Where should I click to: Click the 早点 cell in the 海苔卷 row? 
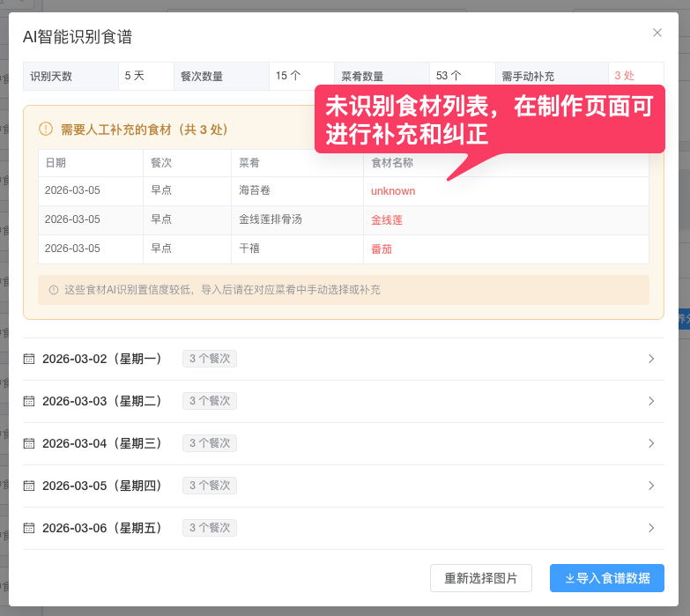point(187,191)
